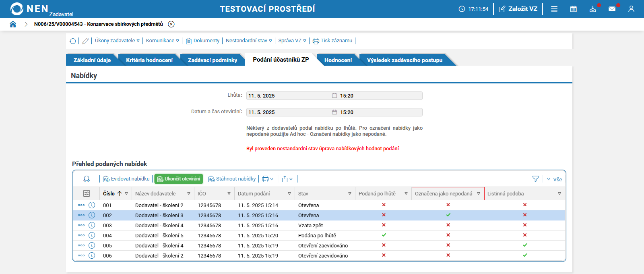Open filter for Datum podání column

pos(289,194)
